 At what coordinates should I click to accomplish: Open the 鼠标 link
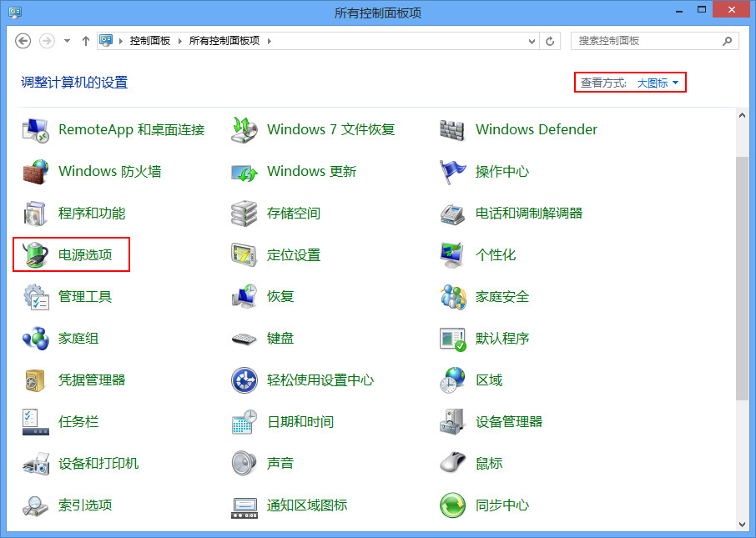point(489,464)
